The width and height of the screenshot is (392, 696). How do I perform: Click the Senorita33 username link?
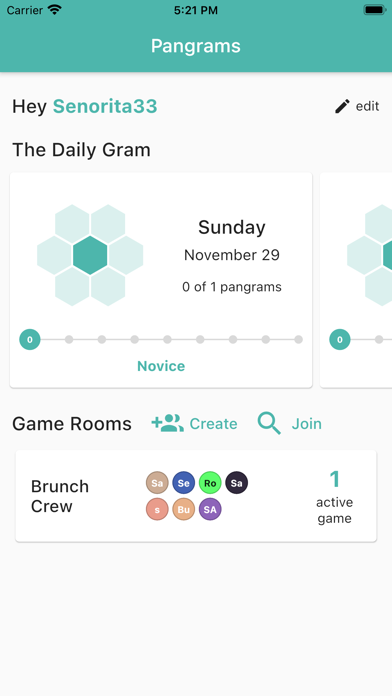105,107
